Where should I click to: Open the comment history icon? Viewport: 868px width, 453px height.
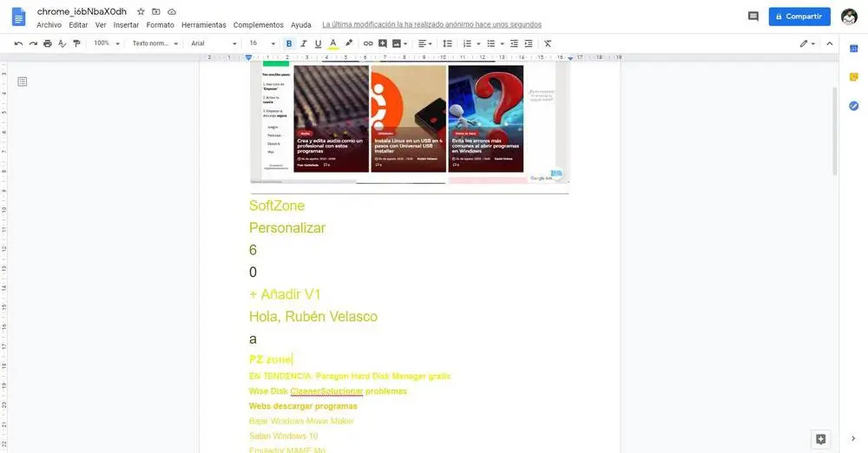point(753,16)
